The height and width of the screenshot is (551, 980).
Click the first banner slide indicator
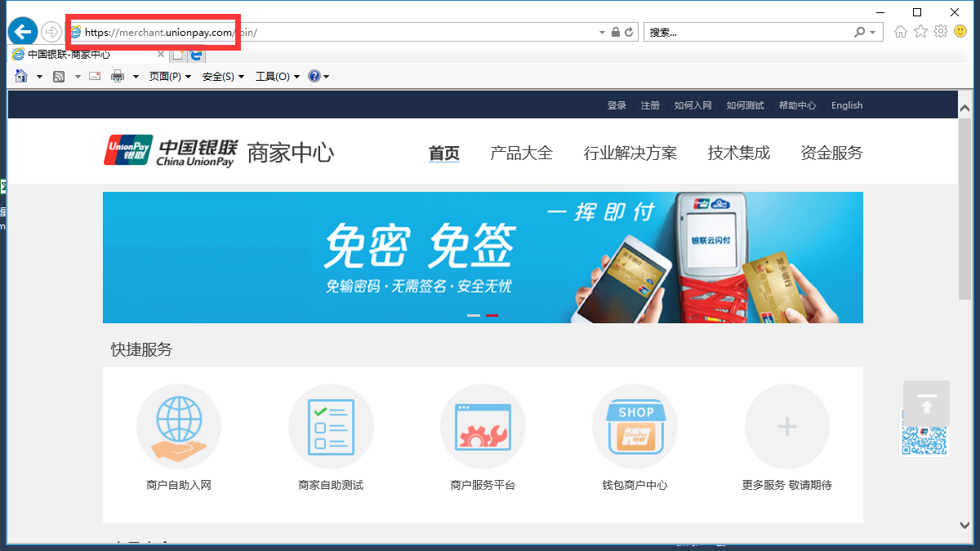tap(474, 315)
